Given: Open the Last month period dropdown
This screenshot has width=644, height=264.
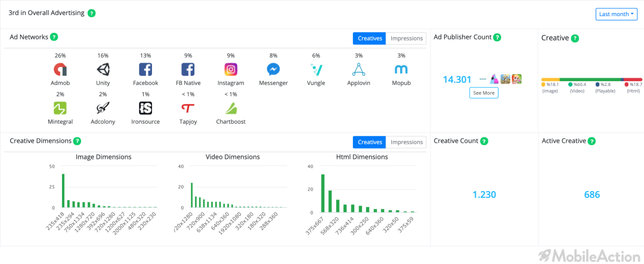Looking at the screenshot, I should coord(616,14).
